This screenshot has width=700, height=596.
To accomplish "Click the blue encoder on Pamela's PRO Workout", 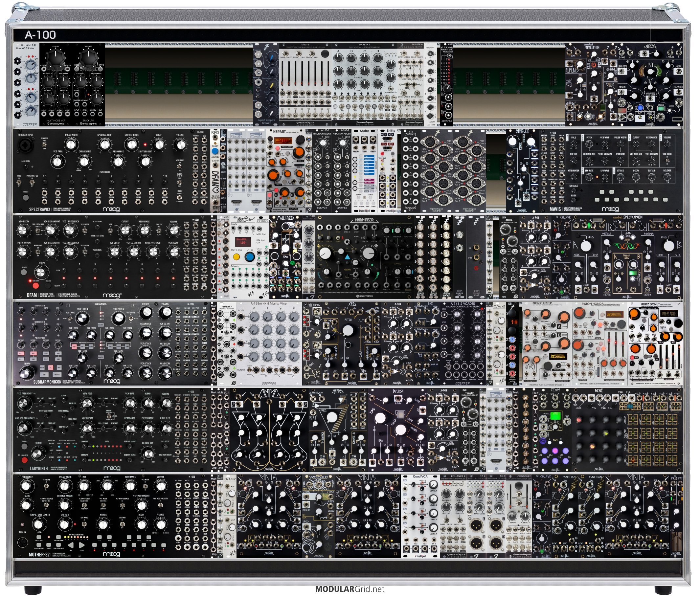I will [250, 257].
